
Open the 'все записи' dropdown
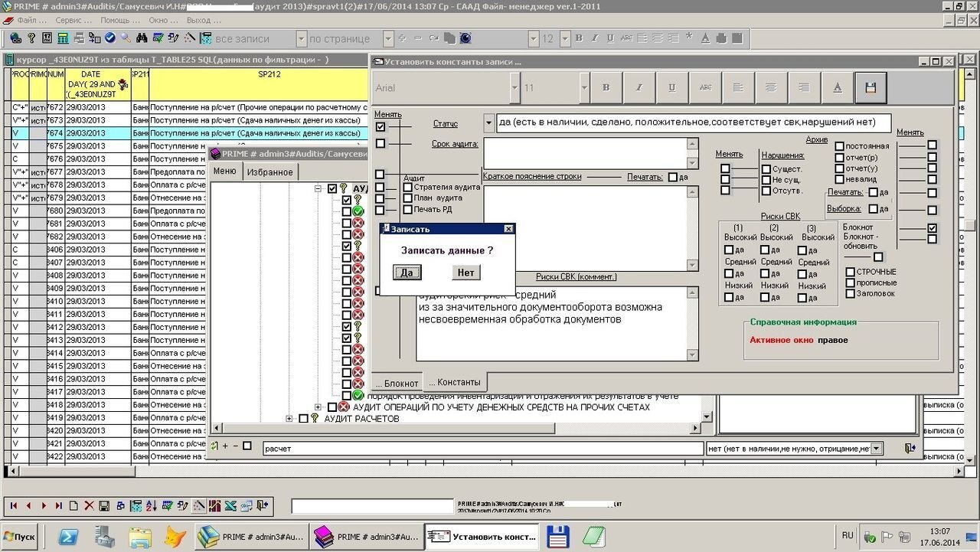[301, 38]
